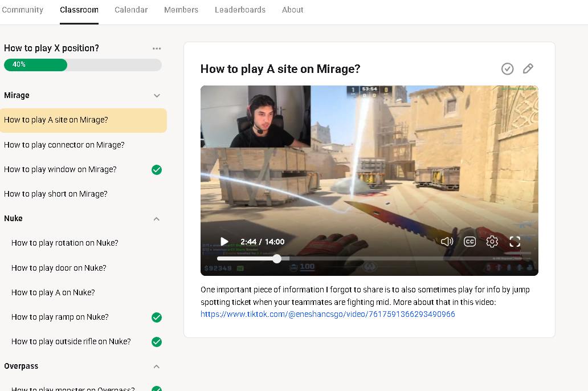This screenshot has width=588, height=391.
Task: Toggle the Nuke section chevron
Action: pos(157,219)
